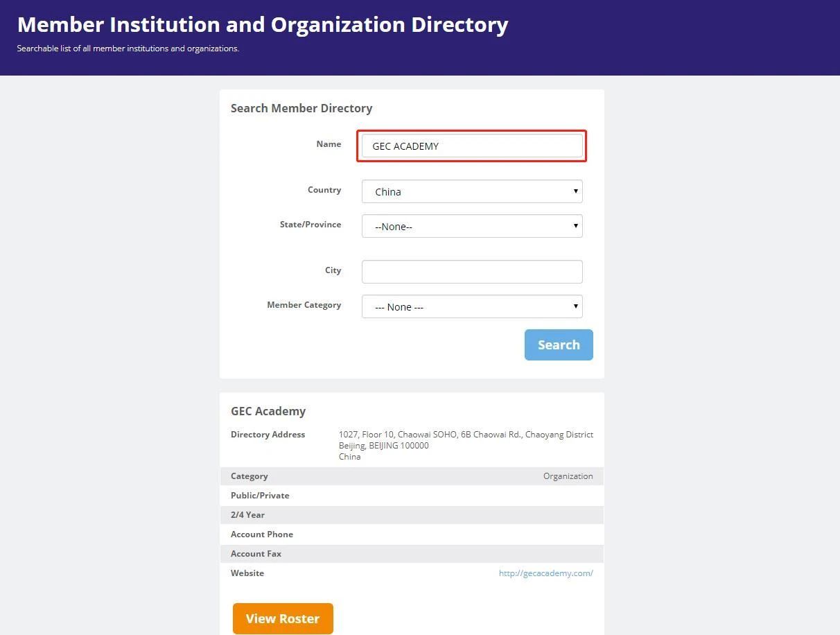Open the Member Category dropdown
This screenshot has height=635, width=840.
click(x=472, y=306)
